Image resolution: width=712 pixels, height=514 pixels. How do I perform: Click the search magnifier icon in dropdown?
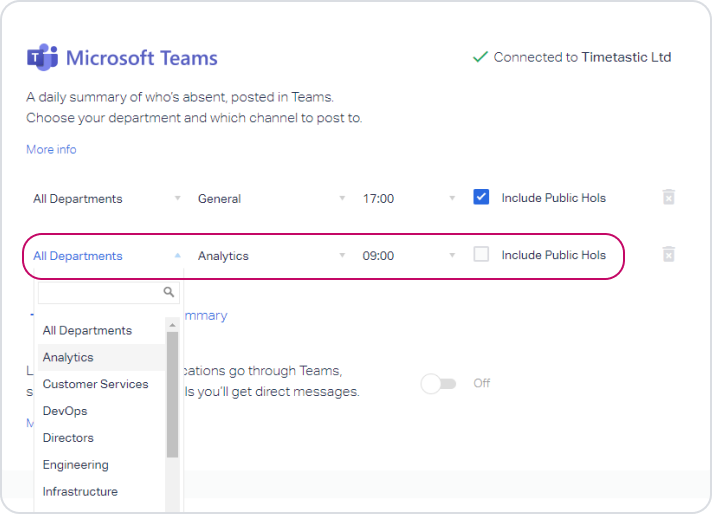point(168,292)
